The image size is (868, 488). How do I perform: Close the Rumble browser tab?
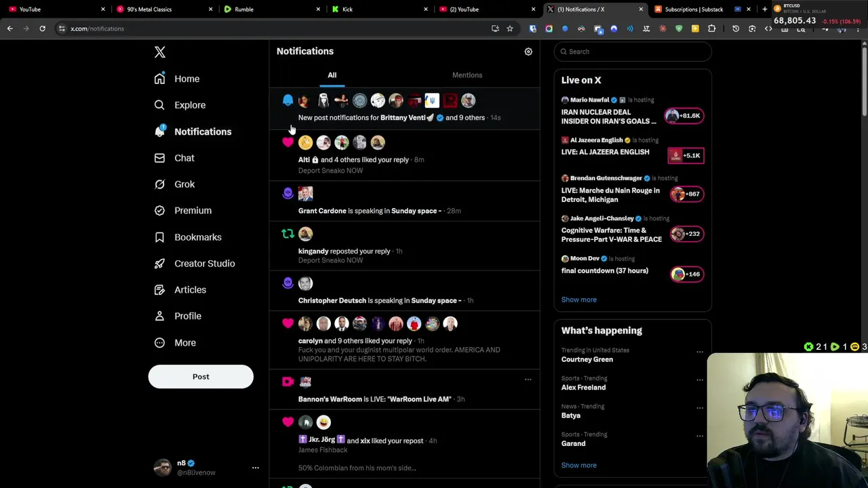click(x=318, y=9)
